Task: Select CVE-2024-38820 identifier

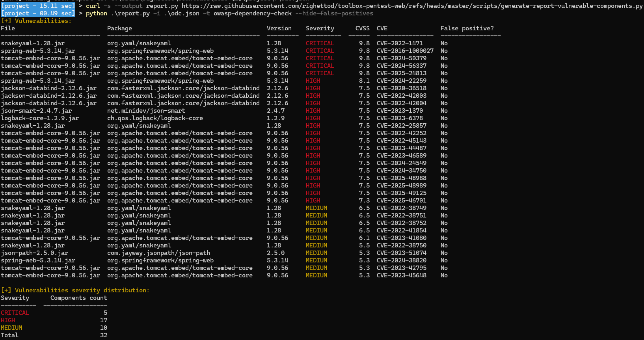Action: pos(402,260)
